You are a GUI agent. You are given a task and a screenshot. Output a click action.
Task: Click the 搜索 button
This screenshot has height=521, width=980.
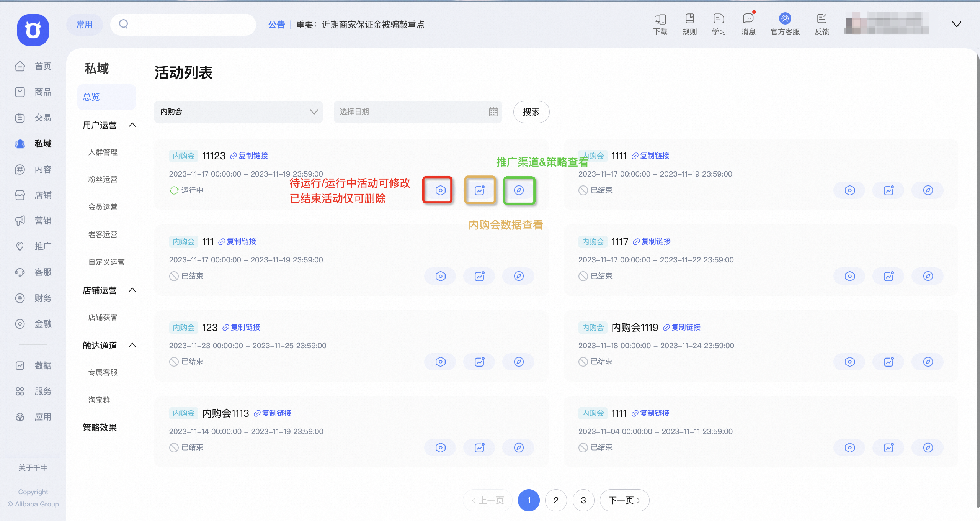point(531,112)
